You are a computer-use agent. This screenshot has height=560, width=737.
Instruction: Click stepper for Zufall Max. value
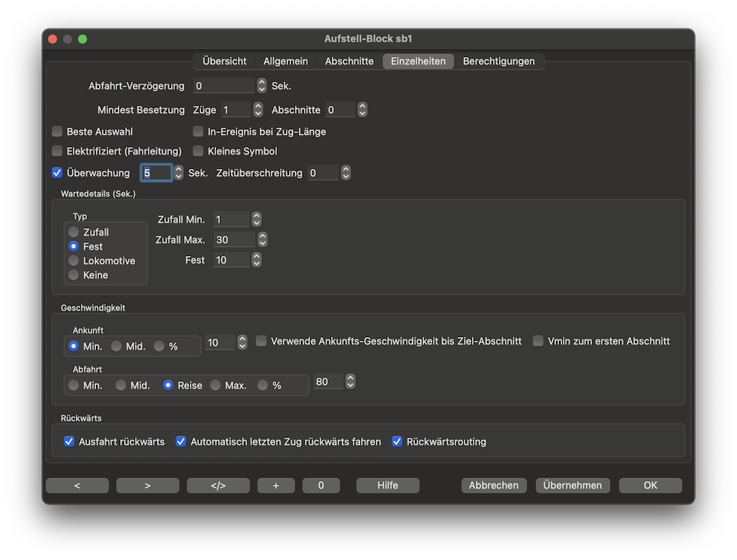(262, 240)
